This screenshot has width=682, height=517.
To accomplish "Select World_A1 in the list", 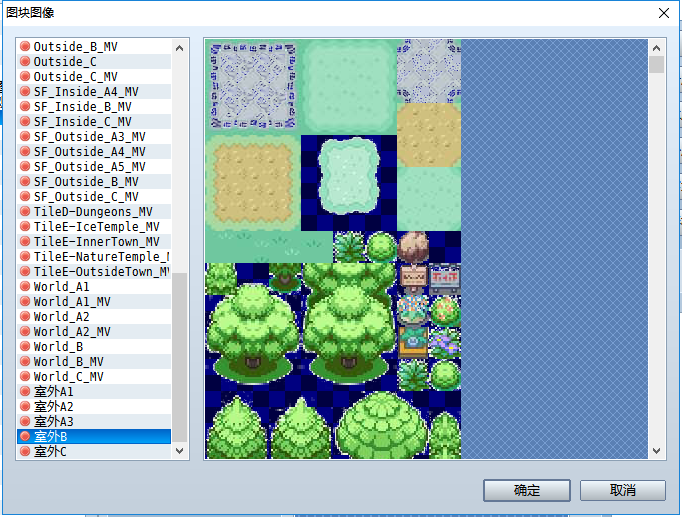I will point(94,287).
